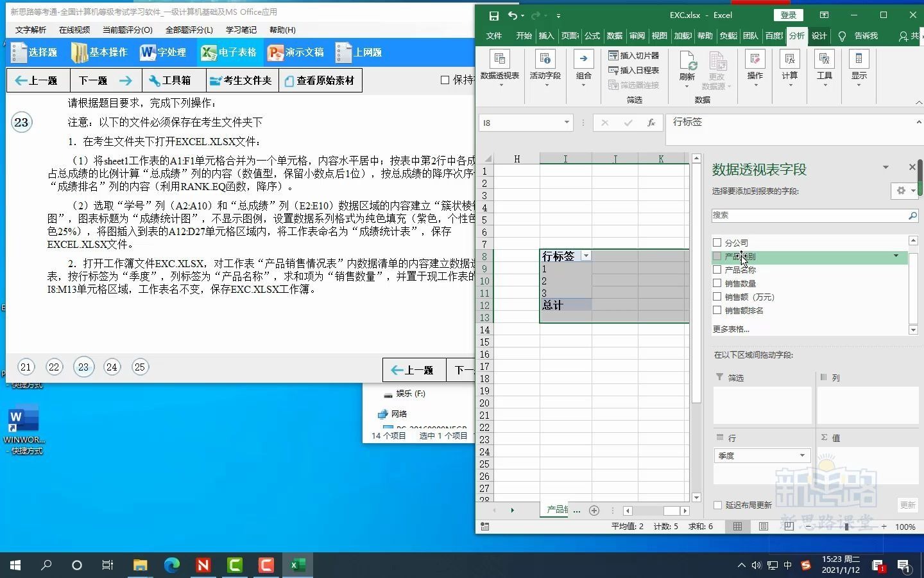Screen dimensions: 924x578
Task: Open the 季度 field dropdown in 行 area
Action: 801,455
